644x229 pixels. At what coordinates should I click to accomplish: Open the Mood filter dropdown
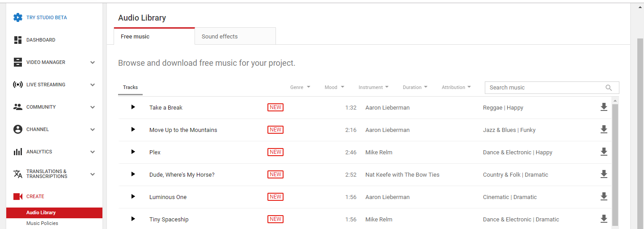[x=334, y=87]
